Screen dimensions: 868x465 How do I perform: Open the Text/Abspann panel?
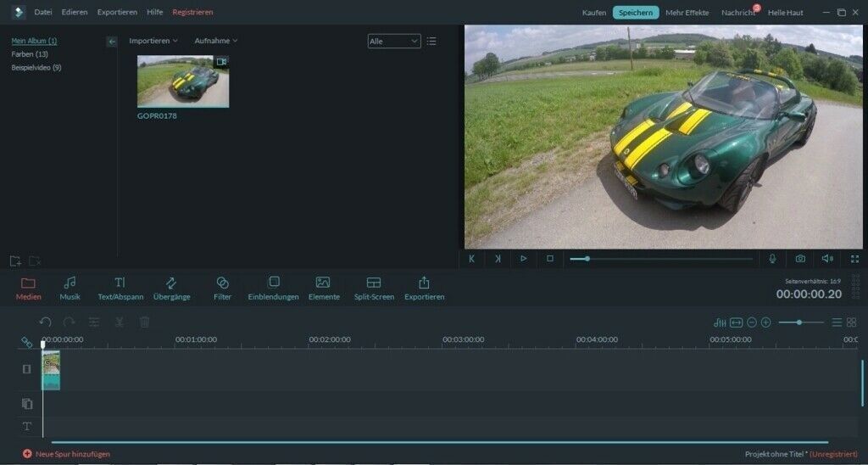tap(120, 288)
